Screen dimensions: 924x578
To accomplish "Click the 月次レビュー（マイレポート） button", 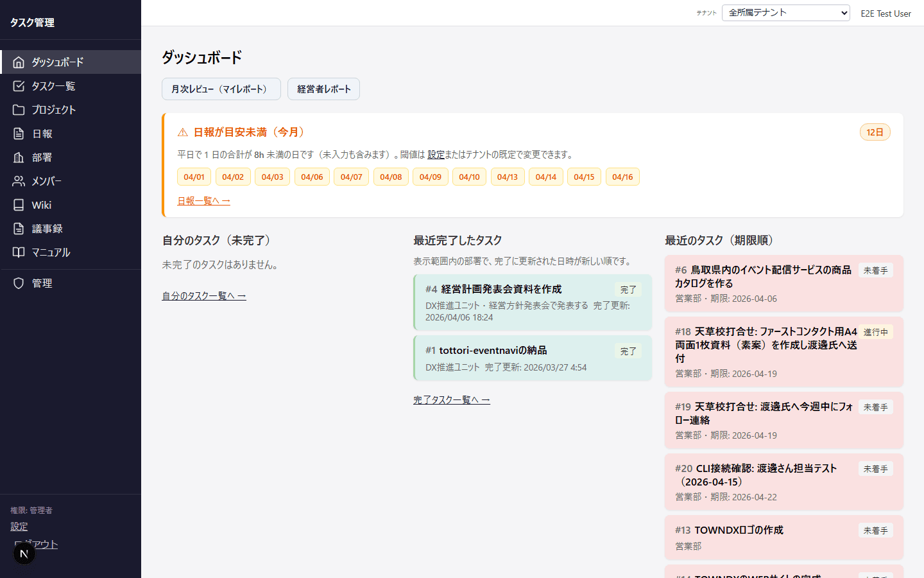I will point(221,89).
